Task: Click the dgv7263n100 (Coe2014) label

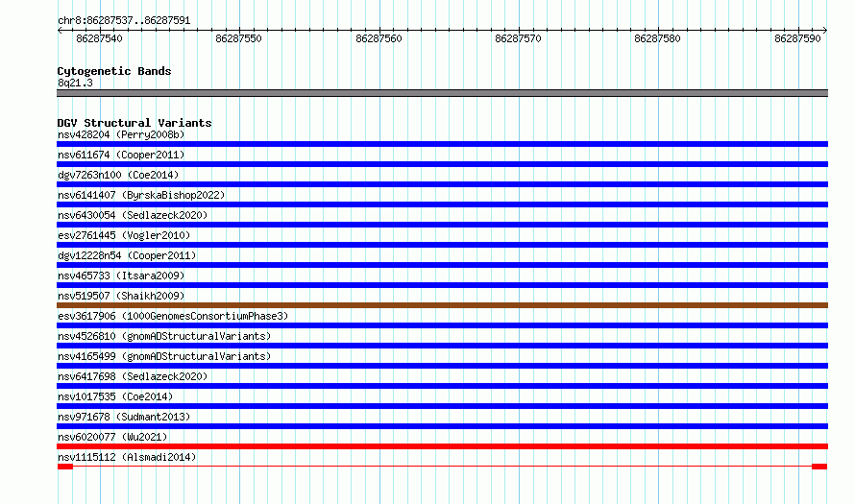Action: [118, 175]
